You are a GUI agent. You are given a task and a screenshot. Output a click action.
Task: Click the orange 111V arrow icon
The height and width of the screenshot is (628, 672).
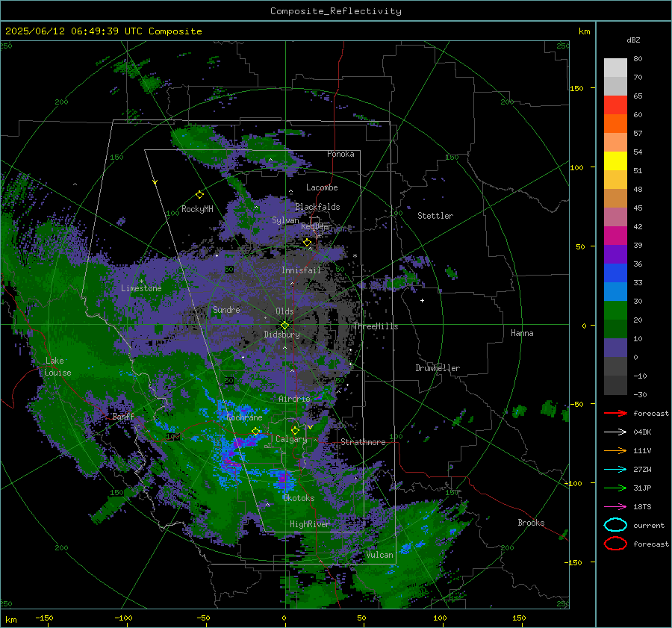615,450
